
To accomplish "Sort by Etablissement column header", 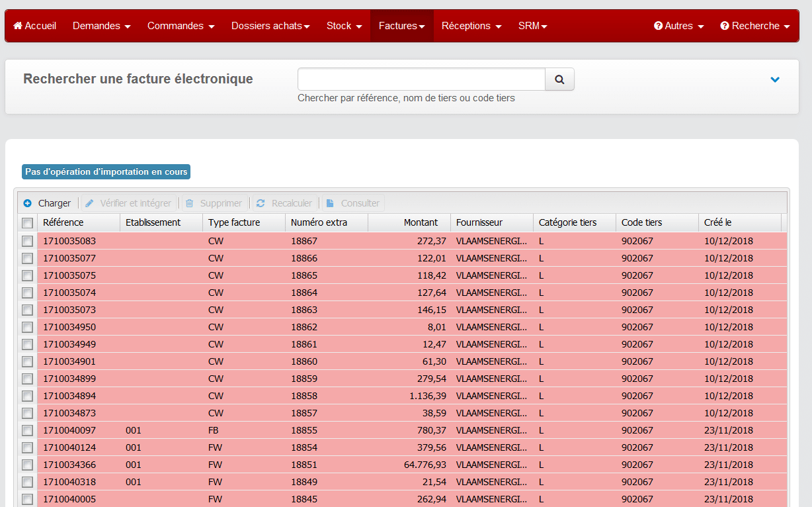I will (161, 222).
